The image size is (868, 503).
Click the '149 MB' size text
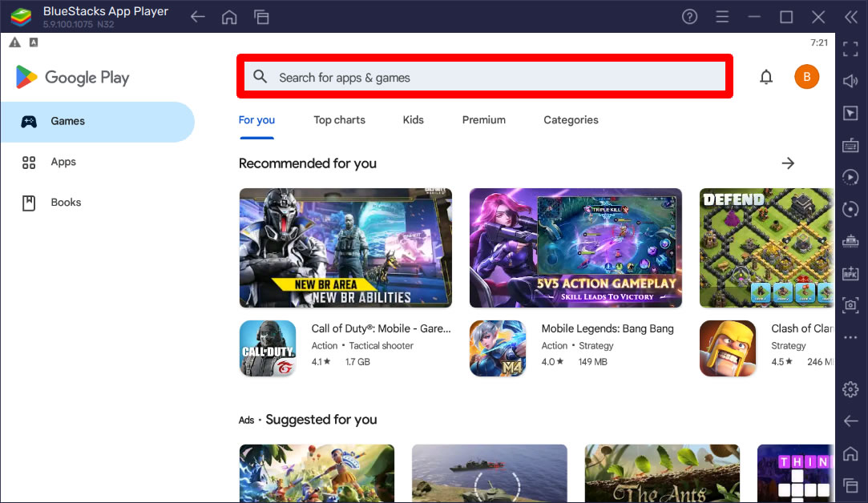(x=593, y=362)
